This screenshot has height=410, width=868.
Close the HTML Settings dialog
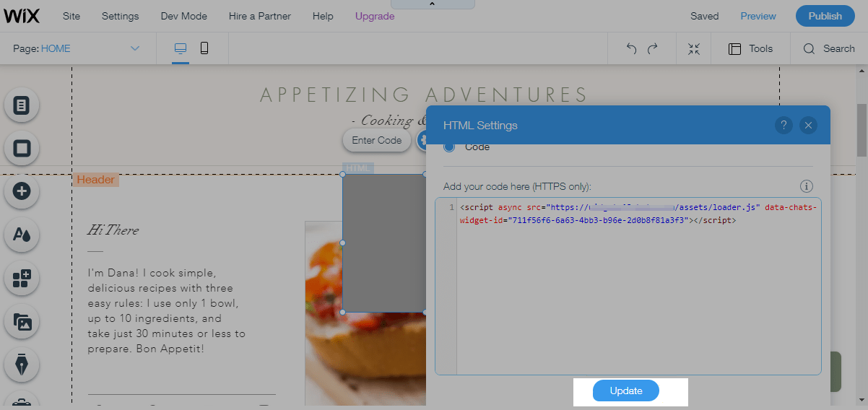click(x=809, y=125)
